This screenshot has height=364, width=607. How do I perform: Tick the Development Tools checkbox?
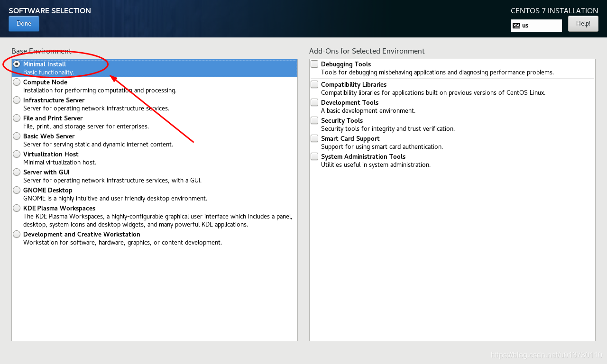(x=314, y=102)
